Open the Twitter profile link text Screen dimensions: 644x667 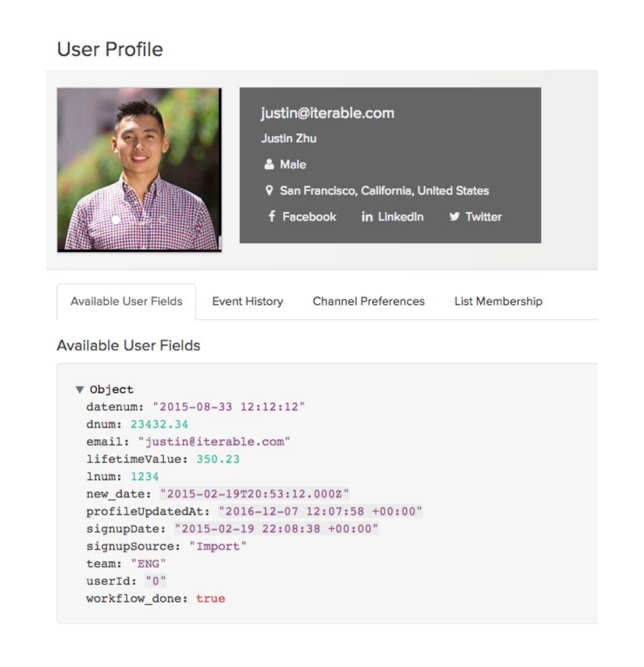pyautogui.click(x=483, y=217)
